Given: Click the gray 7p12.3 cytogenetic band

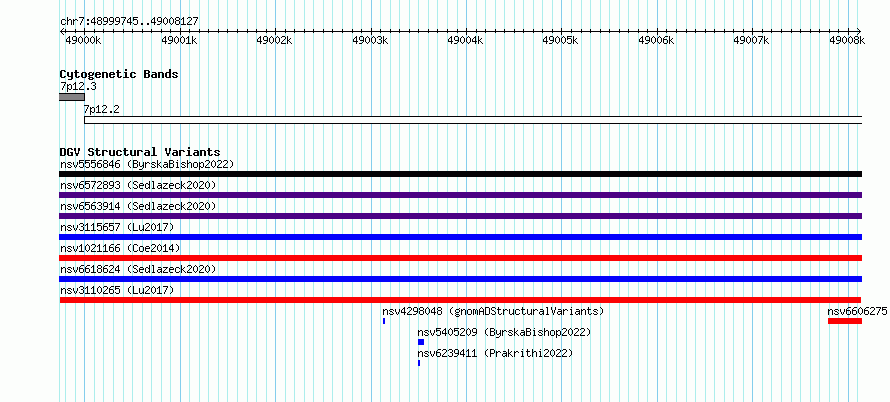Looking at the screenshot, I should point(72,97).
